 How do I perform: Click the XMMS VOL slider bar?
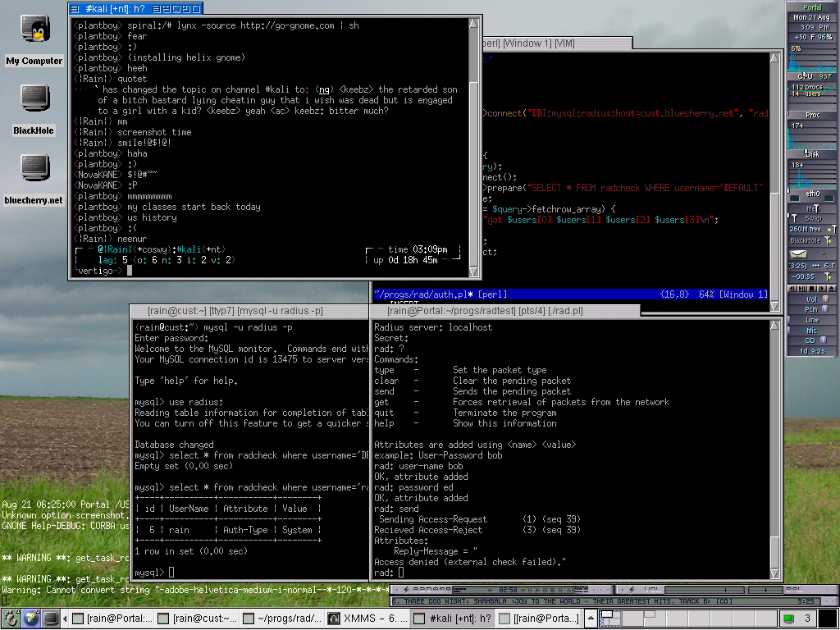point(705,590)
